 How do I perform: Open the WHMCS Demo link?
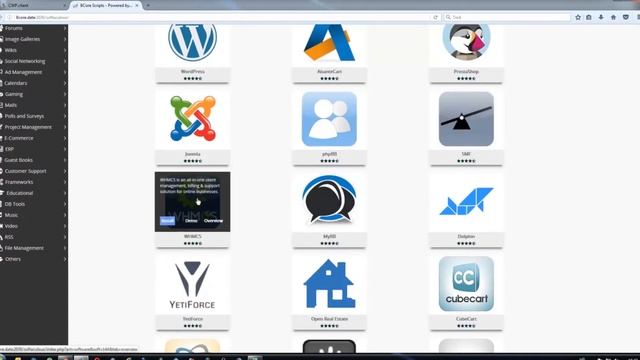191,221
